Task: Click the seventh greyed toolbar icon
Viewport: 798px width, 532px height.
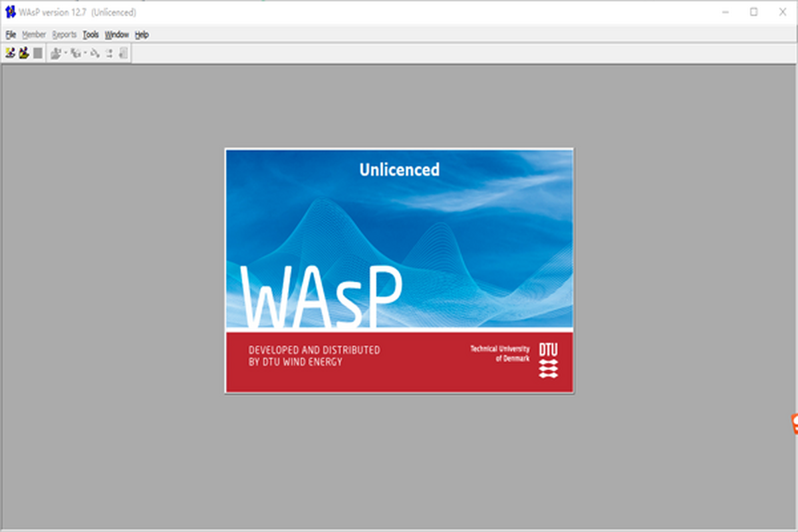Action: pyautogui.click(x=109, y=53)
